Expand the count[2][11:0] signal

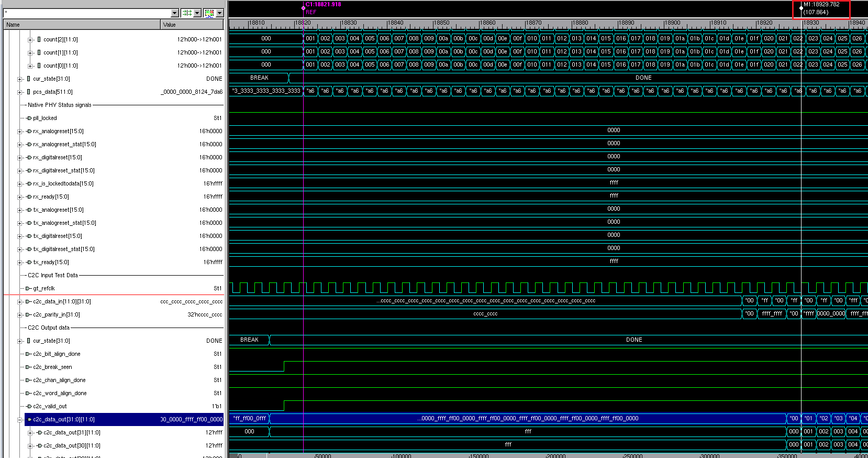click(x=30, y=39)
